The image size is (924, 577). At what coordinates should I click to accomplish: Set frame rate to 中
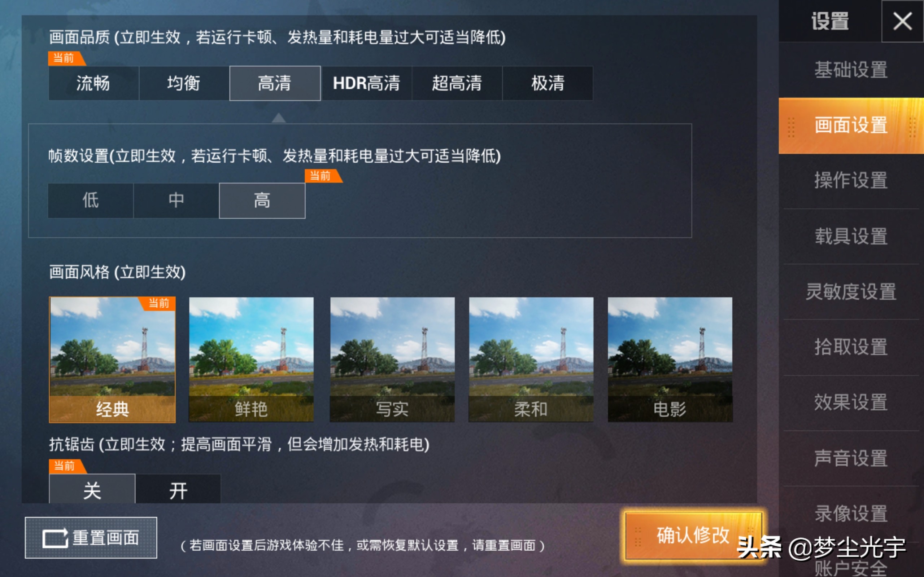(x=176, y=201)
